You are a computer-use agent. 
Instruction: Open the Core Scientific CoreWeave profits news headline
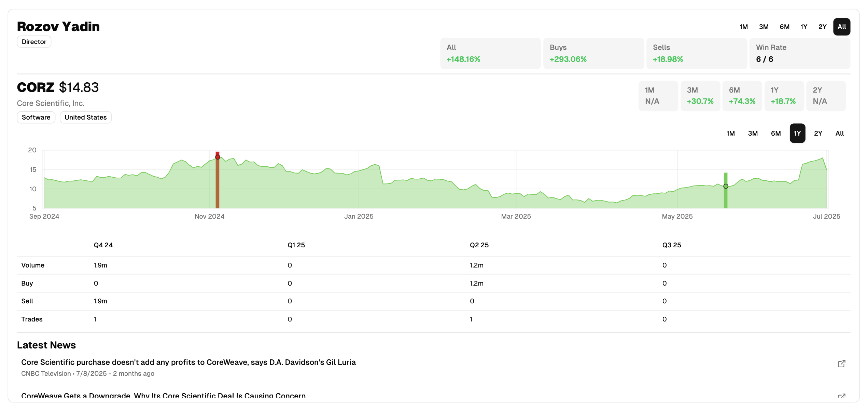click(x=188, y=362)
